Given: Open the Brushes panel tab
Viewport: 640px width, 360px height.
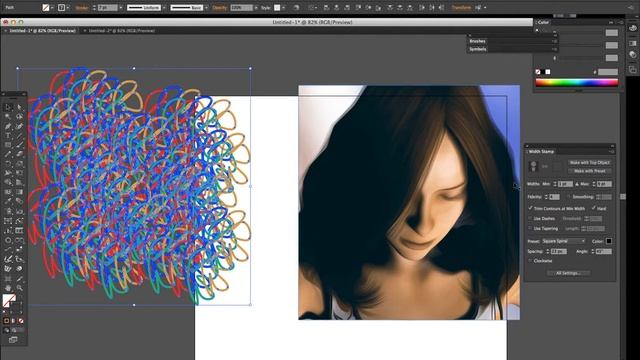Looking at the screenshot, I should 477,41.
